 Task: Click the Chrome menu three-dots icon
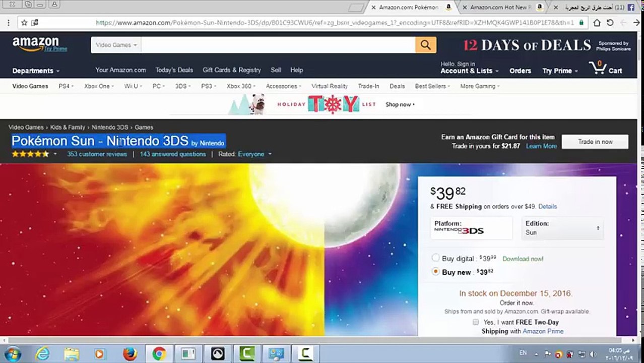click(8, 23)
